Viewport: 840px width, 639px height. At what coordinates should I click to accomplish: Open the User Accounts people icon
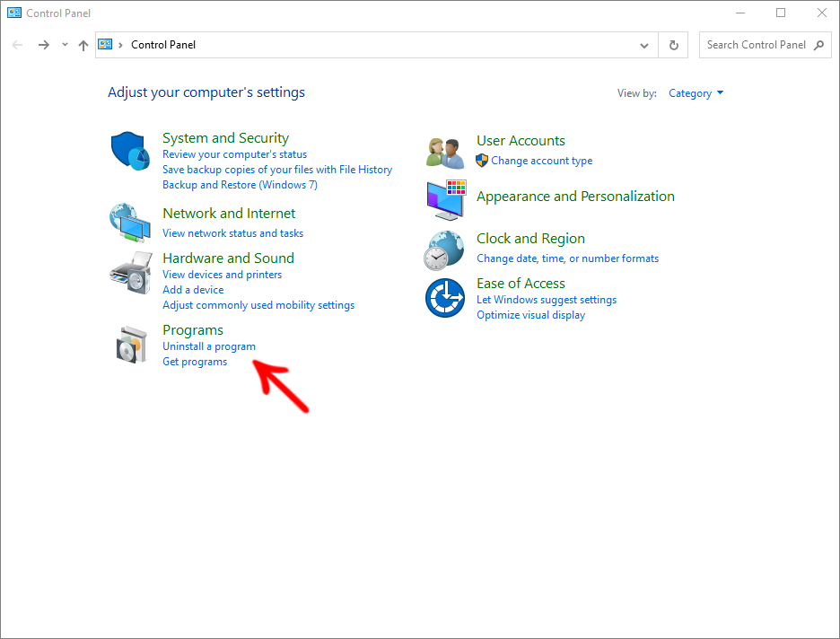pos(445,153)
